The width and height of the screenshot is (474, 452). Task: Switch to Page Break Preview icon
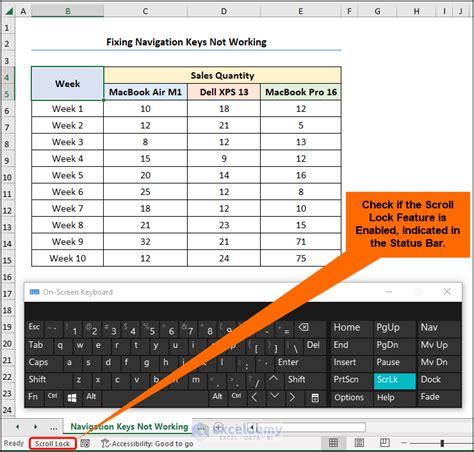click(x=385, y=443)
